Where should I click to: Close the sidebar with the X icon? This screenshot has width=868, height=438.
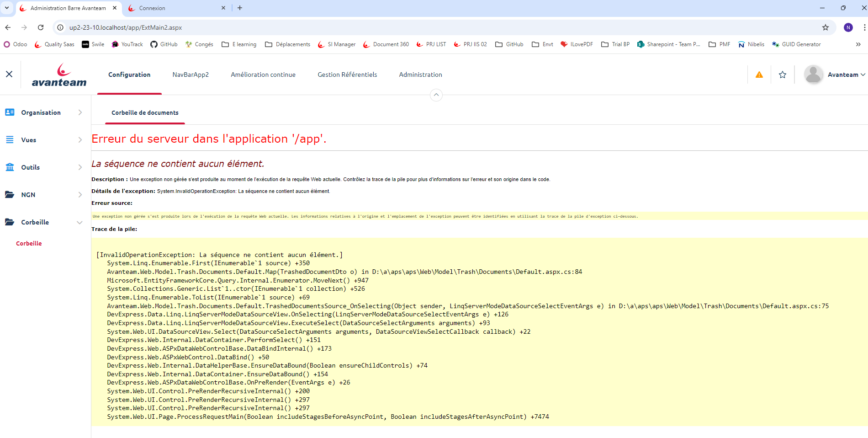coord(9,74)
